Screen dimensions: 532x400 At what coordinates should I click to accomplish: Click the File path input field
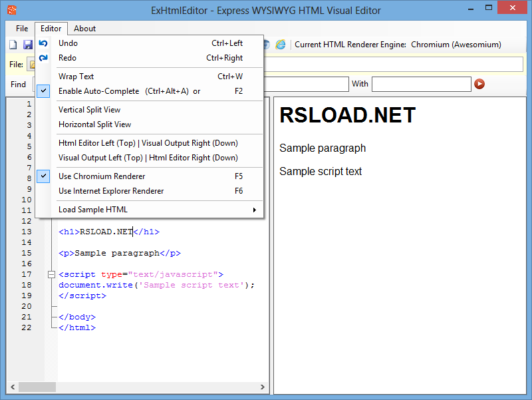pos(394,64)
